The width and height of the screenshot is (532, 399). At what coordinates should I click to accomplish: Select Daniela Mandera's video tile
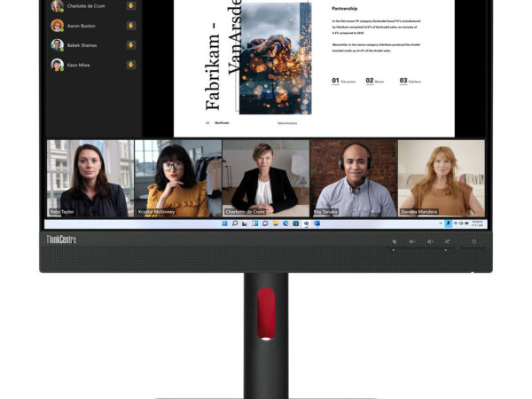(441, 177)
